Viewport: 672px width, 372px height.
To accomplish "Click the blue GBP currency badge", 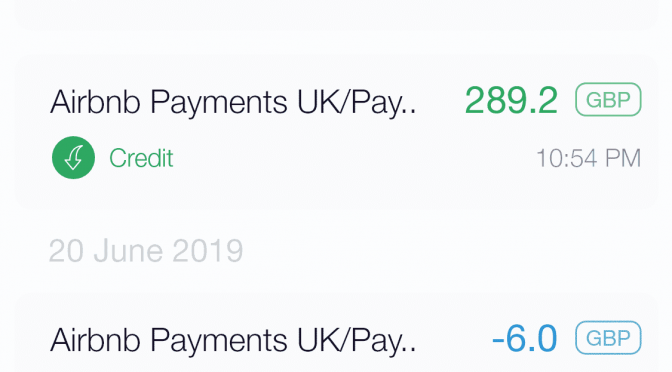I will coord(608,338).
